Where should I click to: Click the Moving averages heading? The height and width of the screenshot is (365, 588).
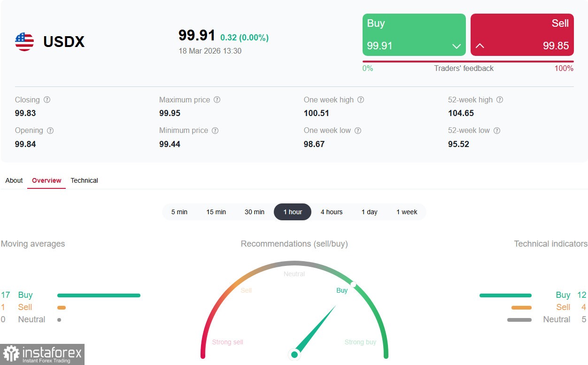(33, 244)
